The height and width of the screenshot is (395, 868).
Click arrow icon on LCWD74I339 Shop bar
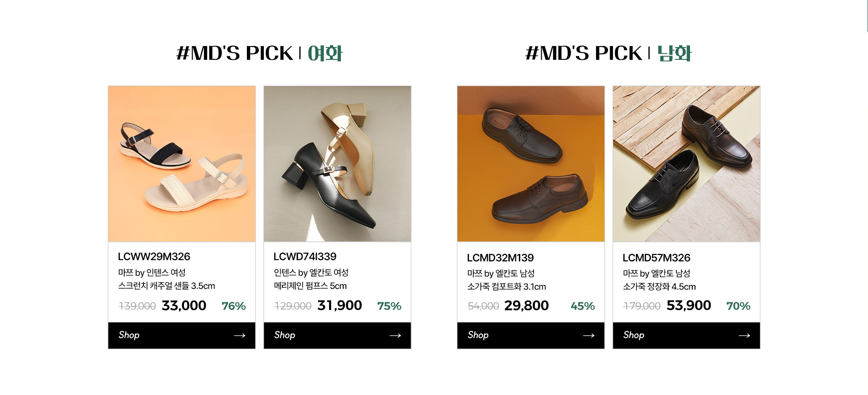395,336
